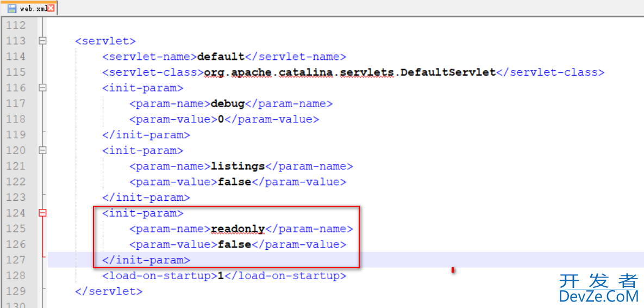
Task: Collapse init-param fold at line 124
Action: click(x=42, y=213)
